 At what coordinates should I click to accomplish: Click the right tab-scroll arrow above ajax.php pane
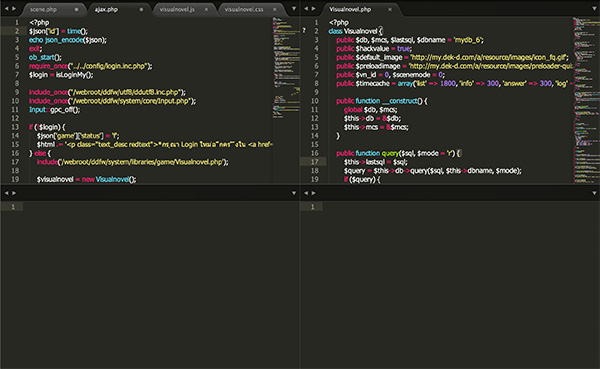[x=14, y=8]
